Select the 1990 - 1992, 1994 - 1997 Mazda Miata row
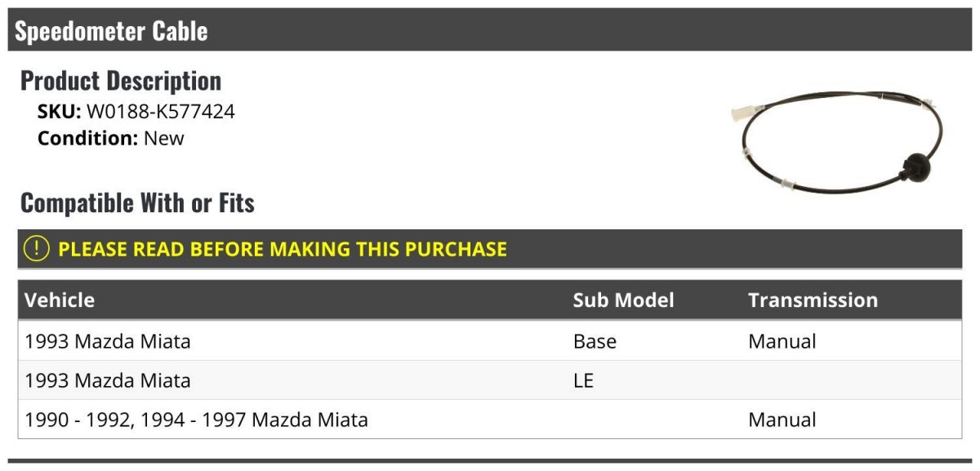The width and height of the screenshot is (980, 471). [x=490, y=420]
